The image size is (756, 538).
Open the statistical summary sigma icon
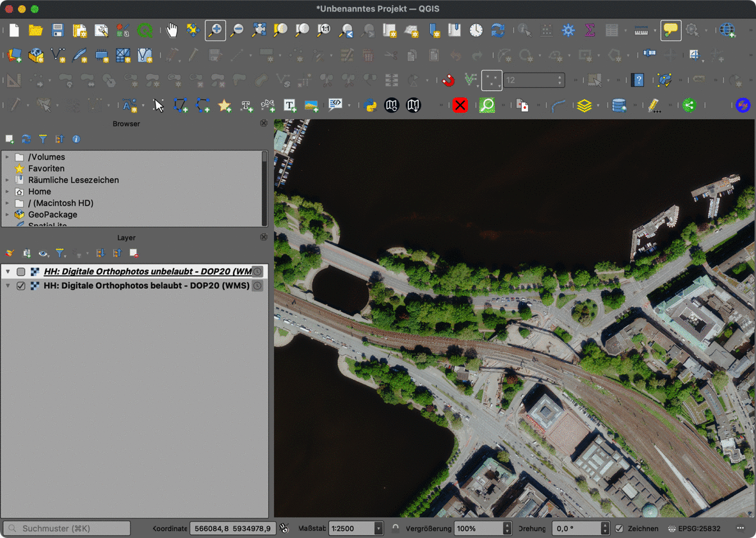(590, 30)
